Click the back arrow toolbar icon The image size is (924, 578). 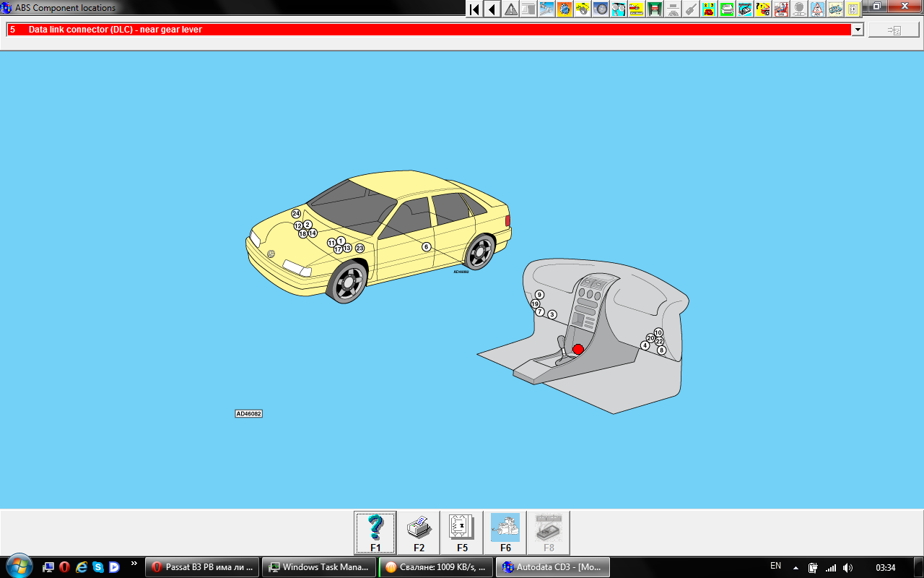pyautogui.click(x=492, y=9)
